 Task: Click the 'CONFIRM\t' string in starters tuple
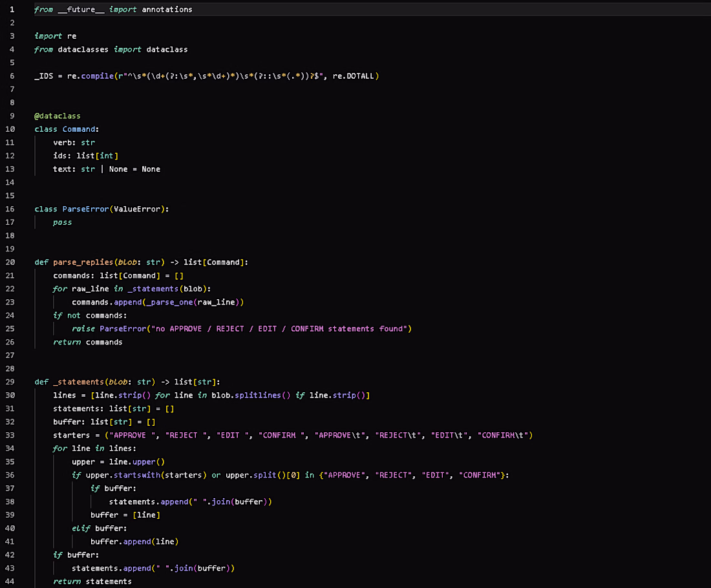tap(503, 436)
